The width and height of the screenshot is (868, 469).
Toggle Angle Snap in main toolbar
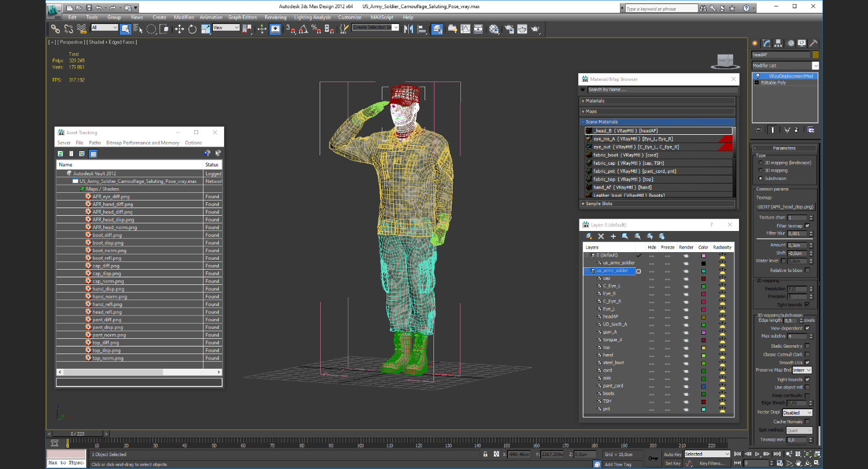click(304, 29)
